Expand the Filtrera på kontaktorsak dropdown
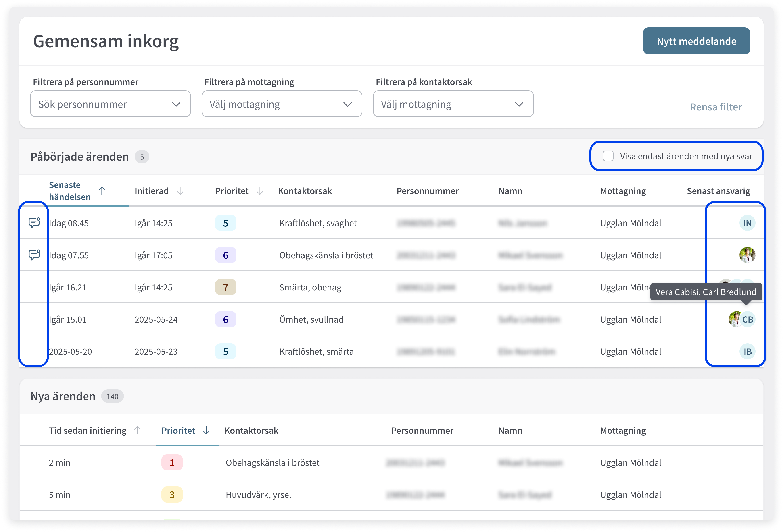 click(x=453, y=104)
